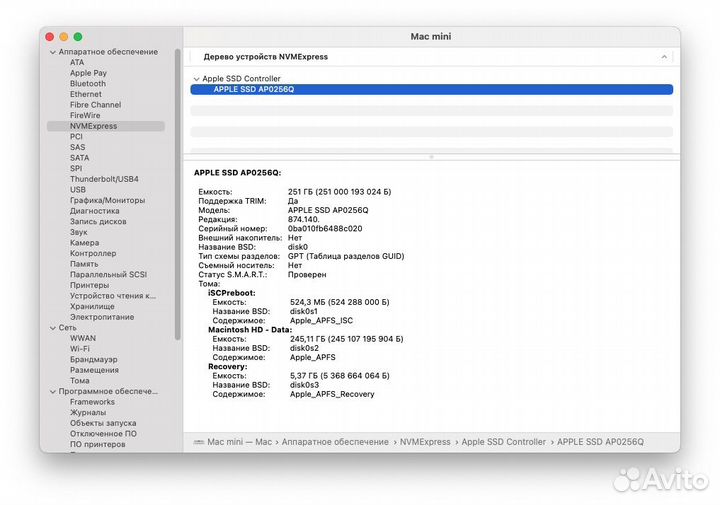Open ATA in the sidebar
This screenshot has width=720, height=505.
pos(77,62)
